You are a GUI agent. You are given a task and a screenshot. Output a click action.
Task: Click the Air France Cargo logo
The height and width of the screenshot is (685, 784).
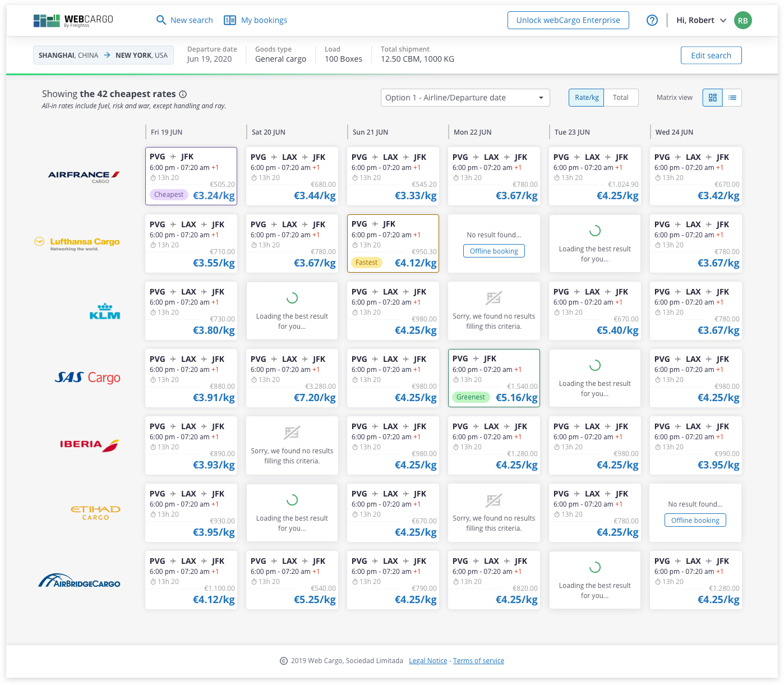(84, 176)
